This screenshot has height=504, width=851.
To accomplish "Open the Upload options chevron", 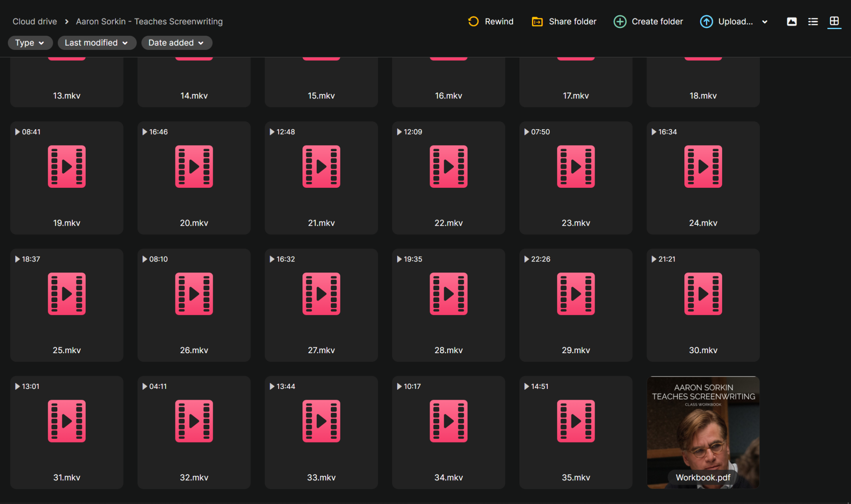I will pyautogui.click(x=765, y=22).
